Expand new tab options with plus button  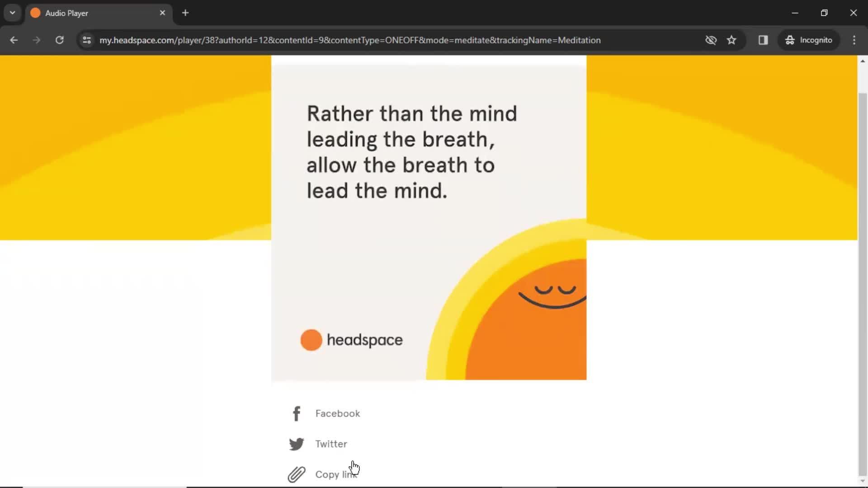(x=185, y=13)
